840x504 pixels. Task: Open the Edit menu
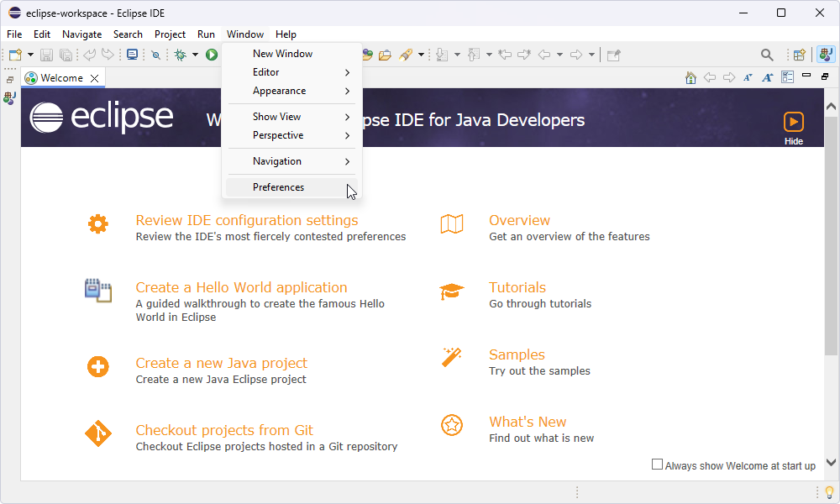click(x=42, y=34)
